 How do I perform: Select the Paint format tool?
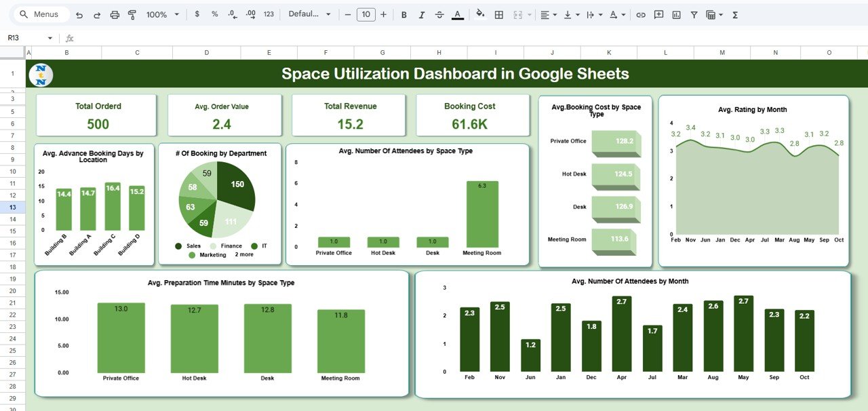132,14
